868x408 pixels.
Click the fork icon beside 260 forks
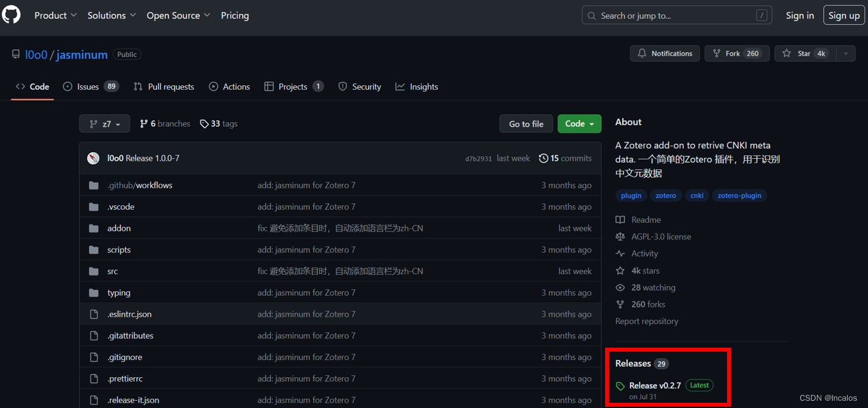(x=620, y=304)
